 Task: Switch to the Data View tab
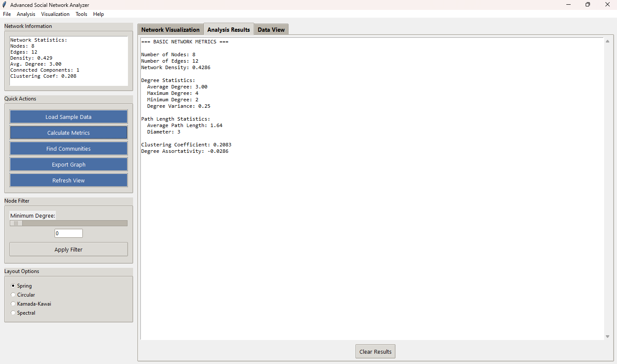pos(271,30)
